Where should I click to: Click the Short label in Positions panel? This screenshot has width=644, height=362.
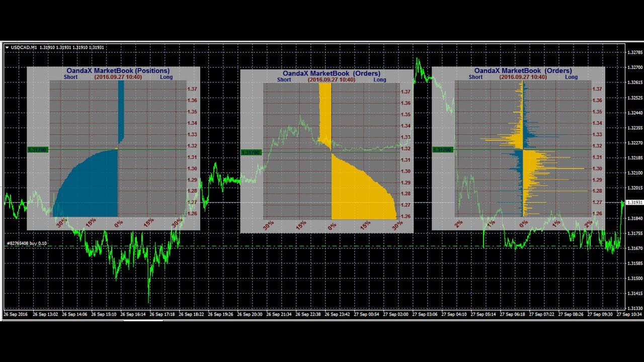71,77
